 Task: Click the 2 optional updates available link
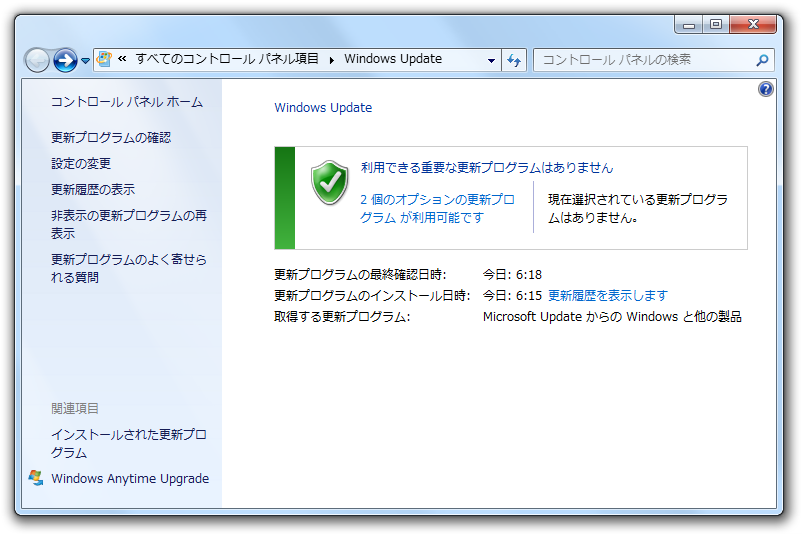[437, 208]
